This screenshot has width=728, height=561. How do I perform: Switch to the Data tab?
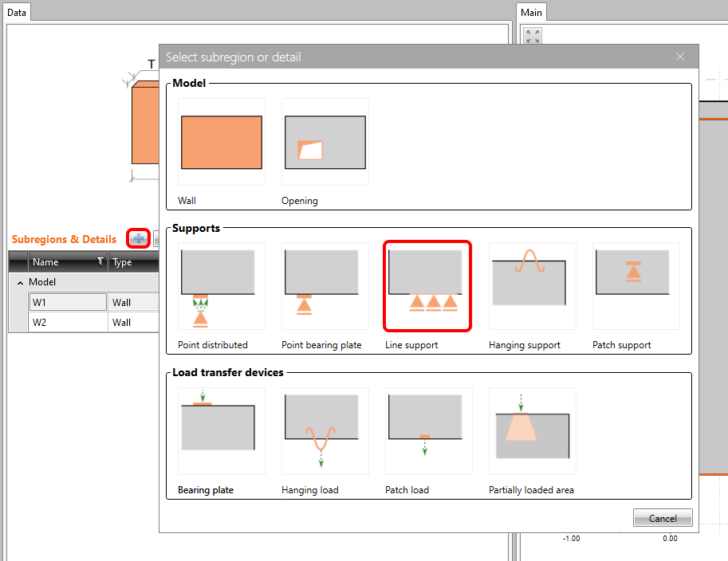[x=17, y=12]
